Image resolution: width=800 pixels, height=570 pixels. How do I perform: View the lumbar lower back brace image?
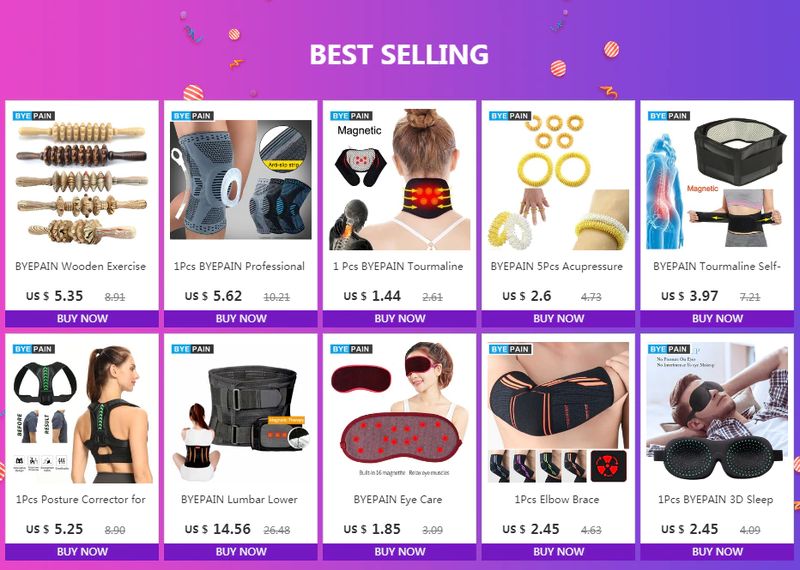coord(240,412)
